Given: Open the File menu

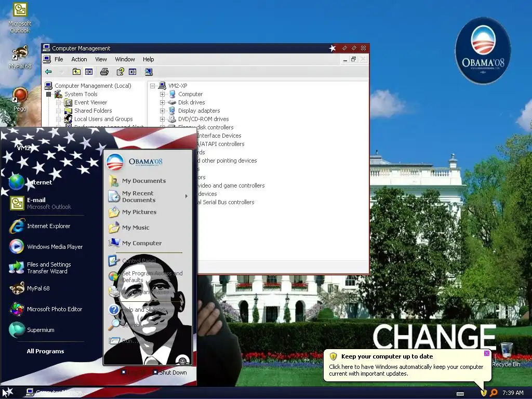Looking at the screenshot, I should click(59, 59).
